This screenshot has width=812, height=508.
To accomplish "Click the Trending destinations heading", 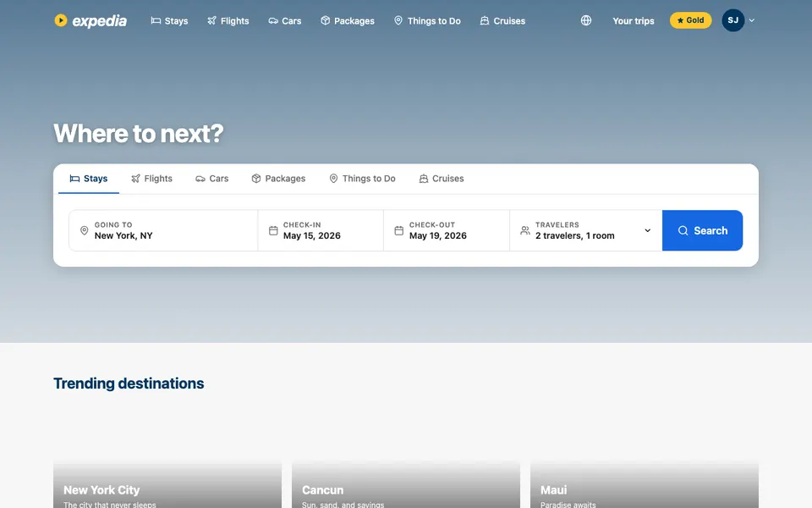I will click(129, 384).
